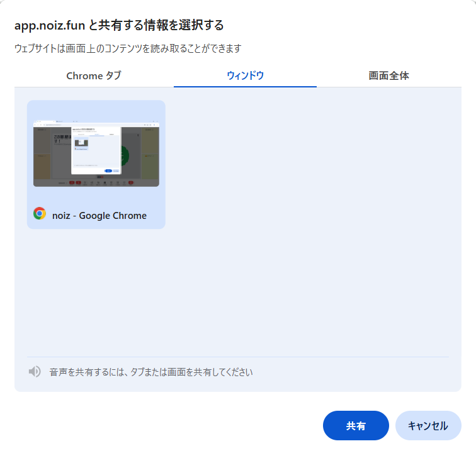Click the ウェブサイト subtitle text under the title
The image size is (476, 451).
[x=128, y=48]
